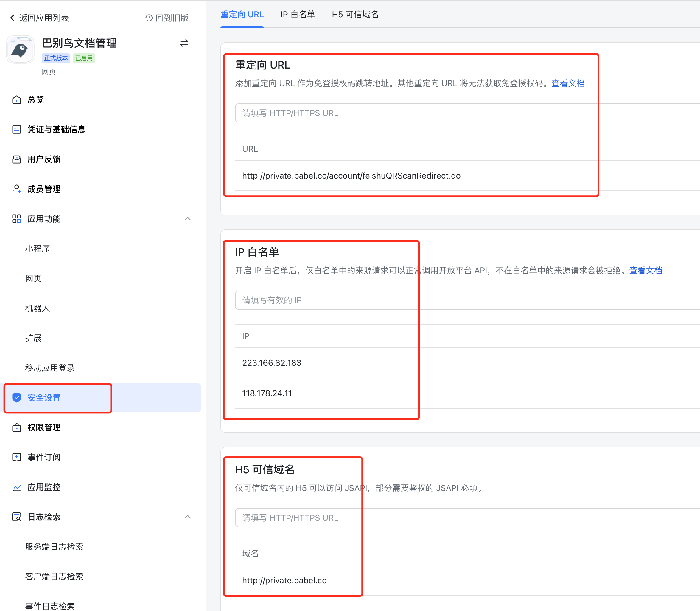Click the 总览 home icon
Viewport: 700px width, 611px height.
17,100
